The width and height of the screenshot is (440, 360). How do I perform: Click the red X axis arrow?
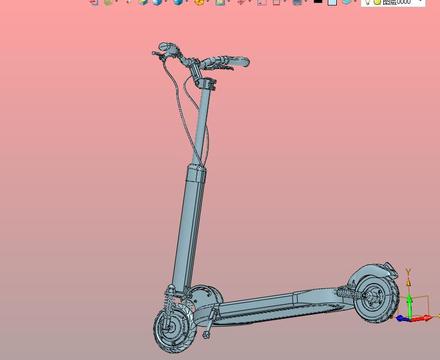coord(422,318)
